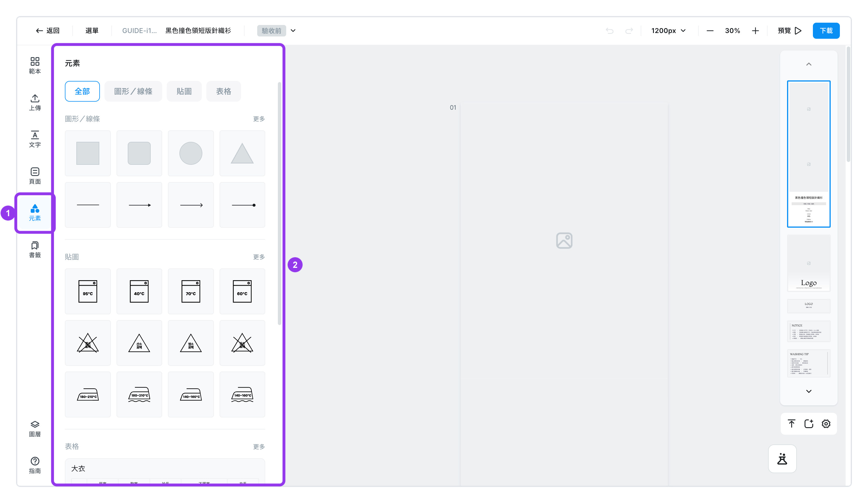This screenshot has height=503, width=868.
Task: Select the 文字 text tool
Action: click(x=35, y=139)
